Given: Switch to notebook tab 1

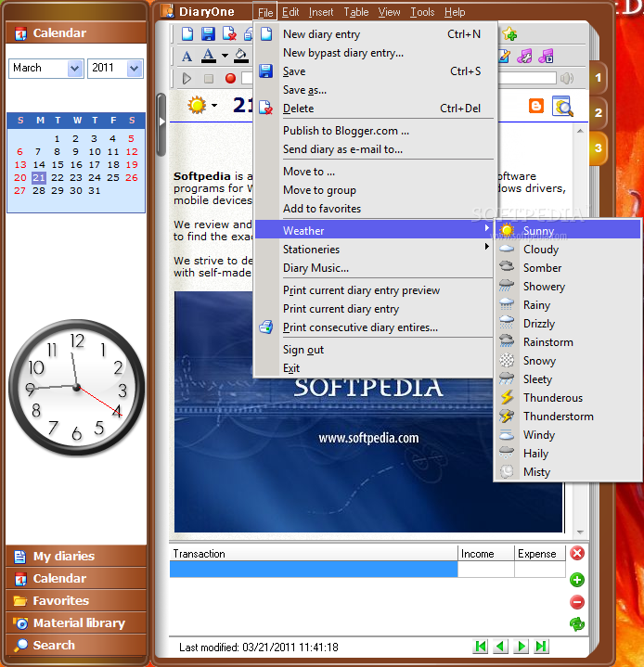Looking at the screenshot, I should pyautogui.click(x=598, y=77).
